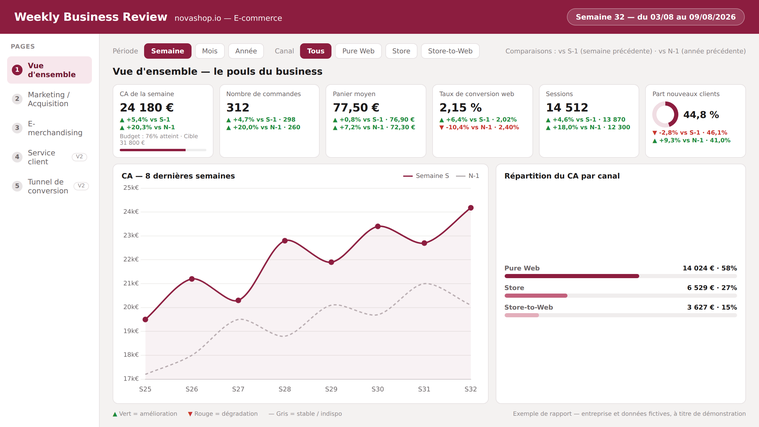Select the Tous channel button

pyautogui.click(x=316, y=51)
